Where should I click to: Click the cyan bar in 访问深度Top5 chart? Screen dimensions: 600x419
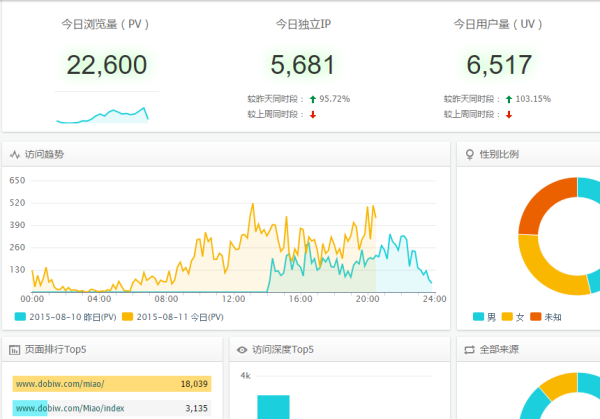[273, 407]
